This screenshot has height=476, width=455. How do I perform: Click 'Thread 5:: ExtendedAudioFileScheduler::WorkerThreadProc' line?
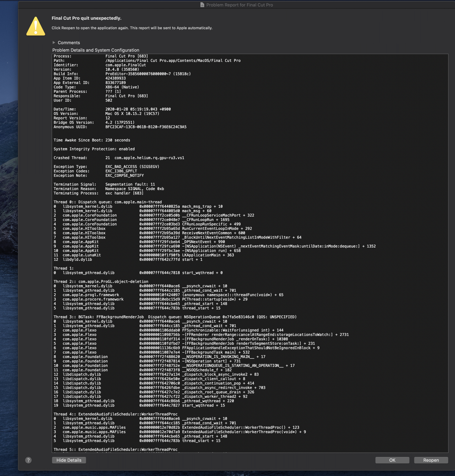115,450
